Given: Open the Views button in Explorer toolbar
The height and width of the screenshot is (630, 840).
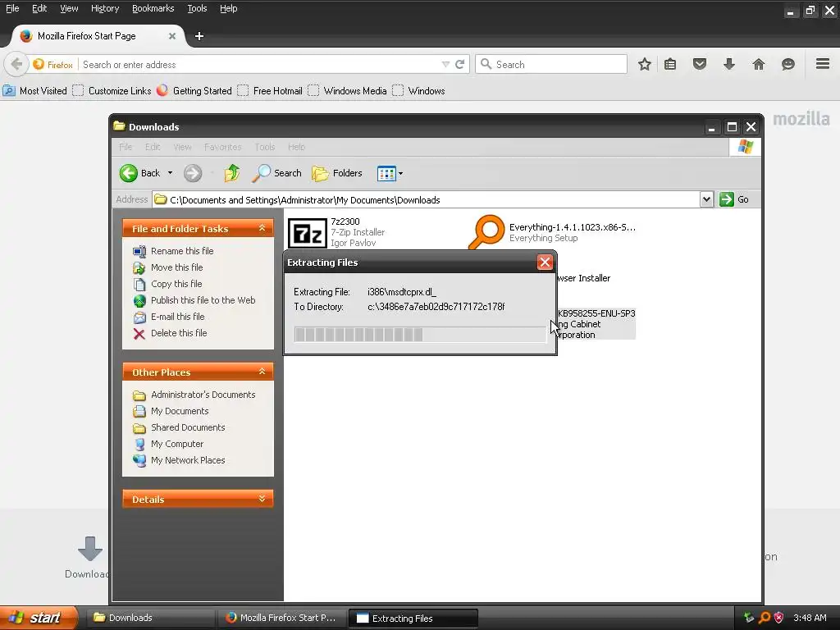Looking at the screenshot, I should pos(386,173).
